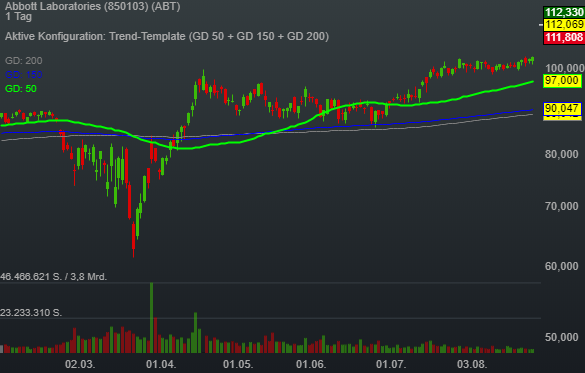Select the 'GD: 150' legend entry
This screenshot has height=373, width=585.
[x=24, y=75]
